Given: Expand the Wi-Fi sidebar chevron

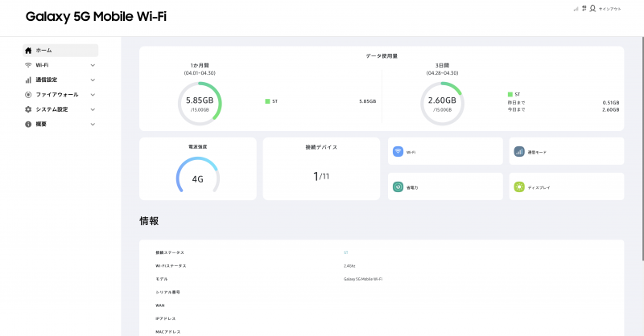Looking at the screenshot, I should click(x=93, y=65).
